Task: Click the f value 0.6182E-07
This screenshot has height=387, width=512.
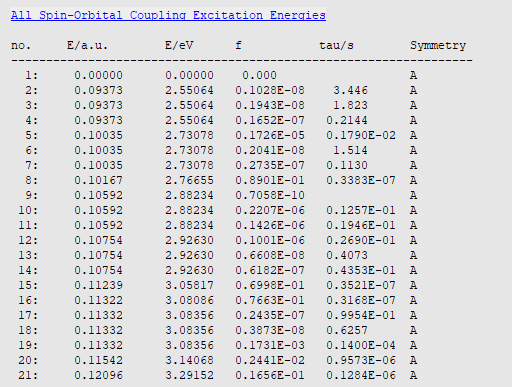Action: [x=270, y=270]
